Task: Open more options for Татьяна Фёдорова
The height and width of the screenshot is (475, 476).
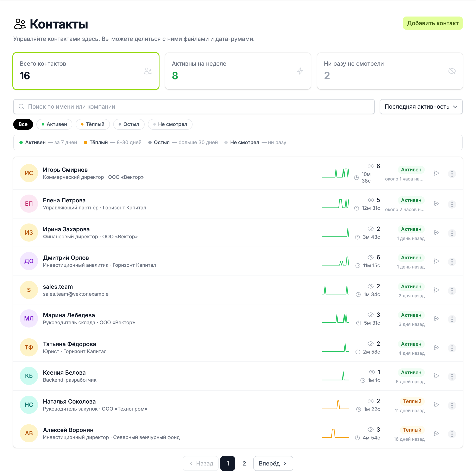Action: point(452,348)
